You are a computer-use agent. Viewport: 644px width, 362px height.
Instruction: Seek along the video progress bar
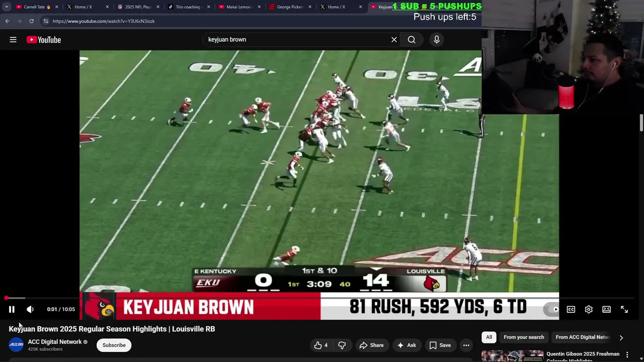point(319,298)
